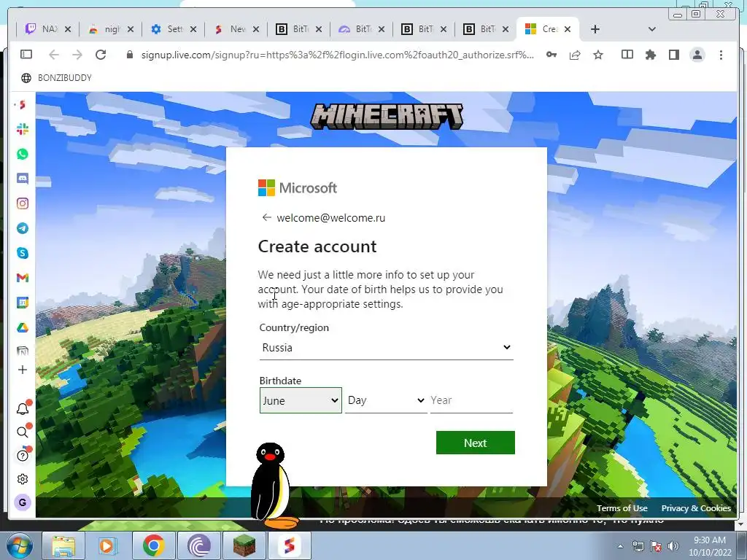747x560 pixels.
Task: Open File Explorer from taskbar
Action: point(63,545)
